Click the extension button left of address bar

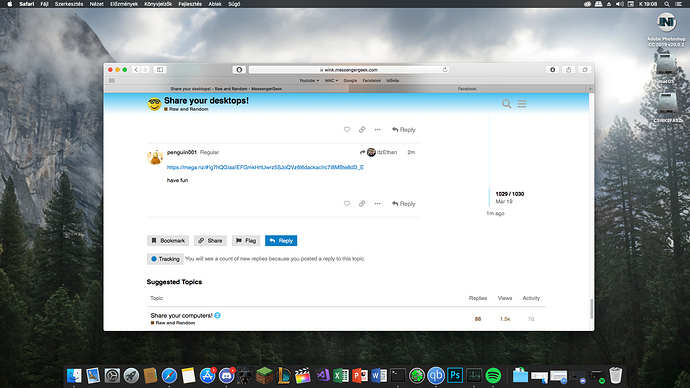pyautogui.click(x=239, y=70)
